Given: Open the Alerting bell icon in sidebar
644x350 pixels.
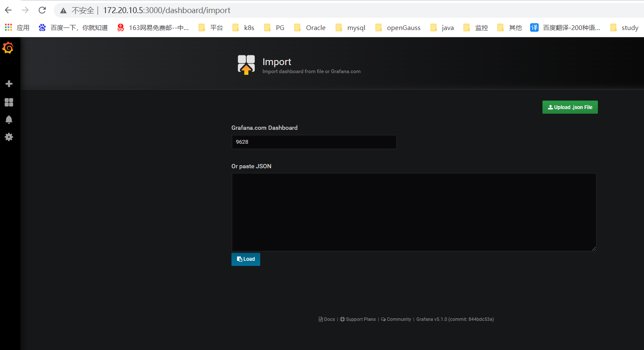Looking at the screenshot, I should 9,120.
